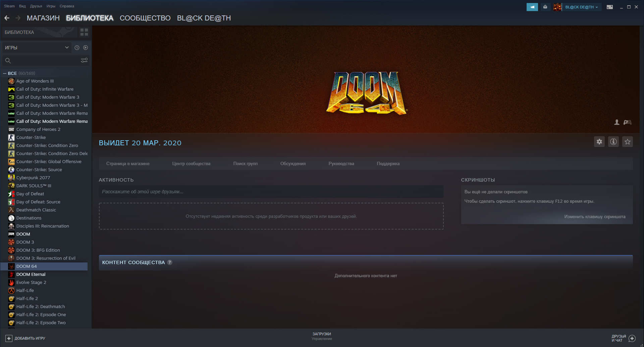Select Deathmatch Classic in list
The height and width of the screenshot is (347, 644).
point(44,210)
